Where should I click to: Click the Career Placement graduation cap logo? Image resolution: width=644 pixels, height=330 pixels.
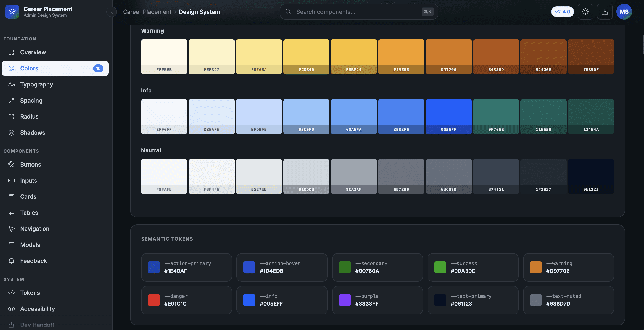point(12,12)
